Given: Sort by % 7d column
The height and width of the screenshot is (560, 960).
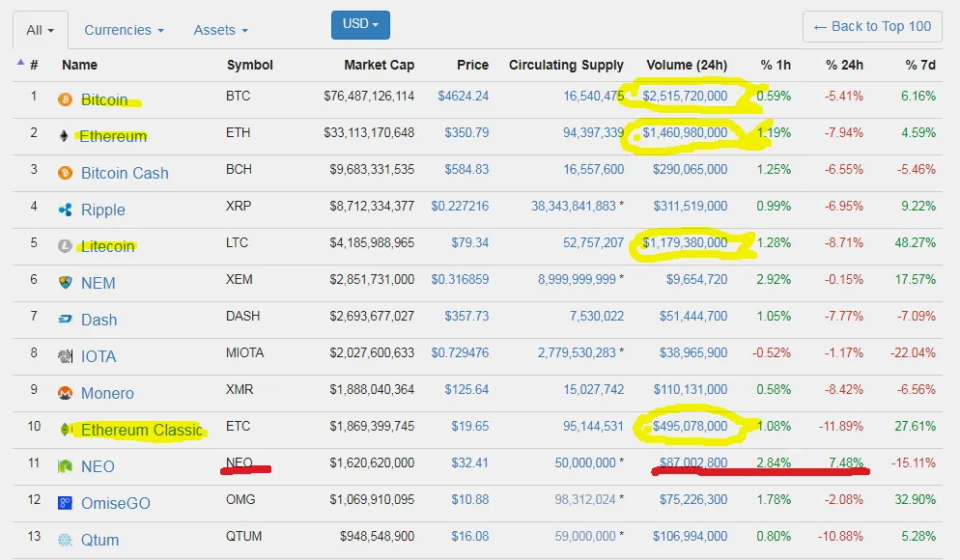Looking at the screenshot, I should (x=920, y=65).
